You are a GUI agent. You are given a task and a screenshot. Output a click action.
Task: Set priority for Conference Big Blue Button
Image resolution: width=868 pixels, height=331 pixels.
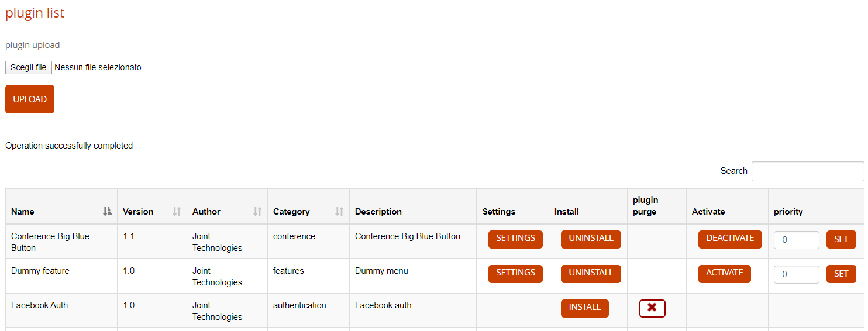point(841,240)
